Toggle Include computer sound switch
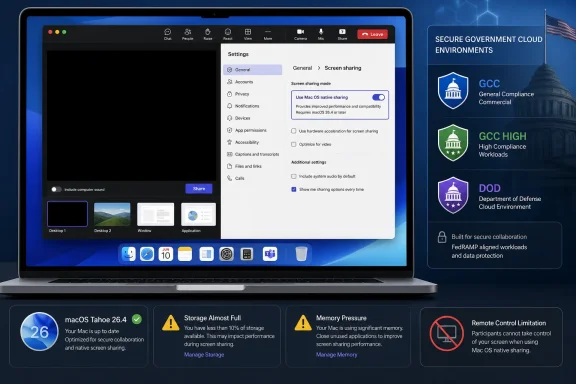 point(56,189)
